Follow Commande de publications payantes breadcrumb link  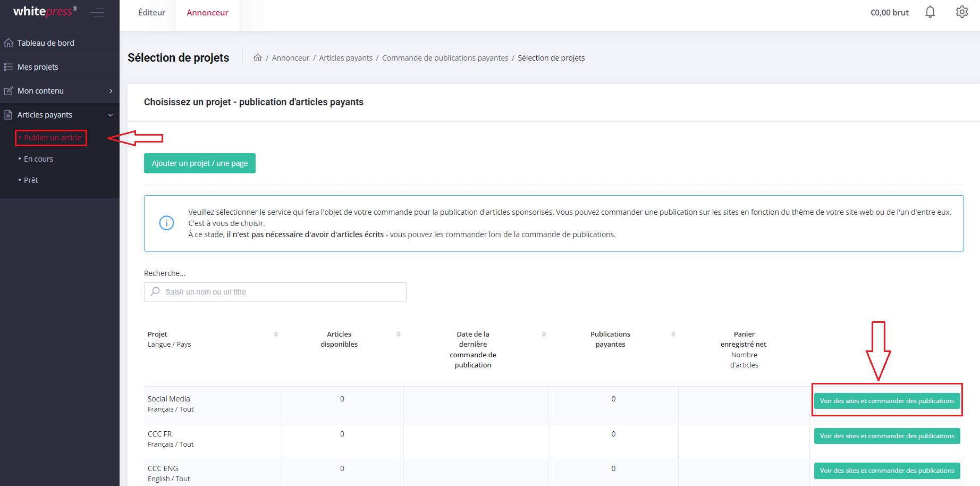445,58
